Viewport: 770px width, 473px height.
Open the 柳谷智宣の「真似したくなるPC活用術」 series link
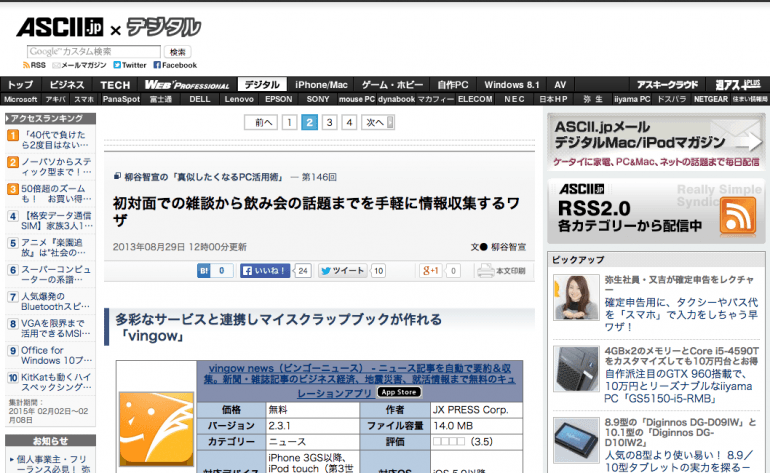pyautogui.click(x=204, y=177)
